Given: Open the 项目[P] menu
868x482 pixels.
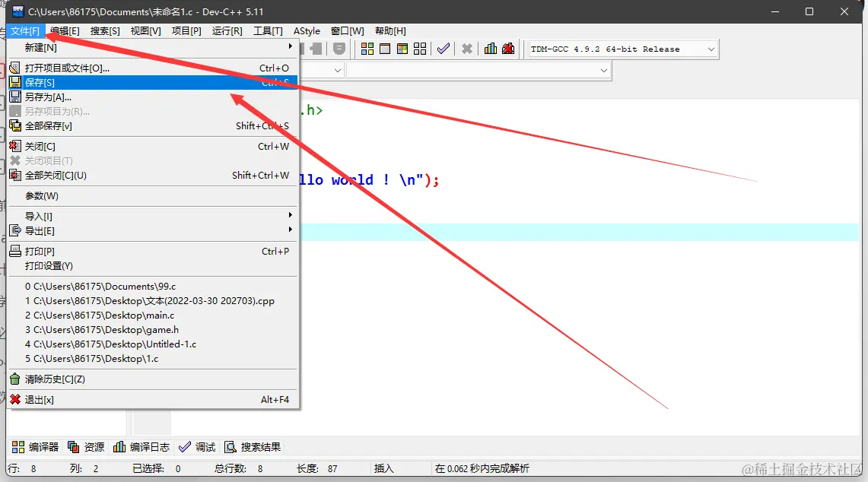Looking at the screenshot, I should (186, 31).
